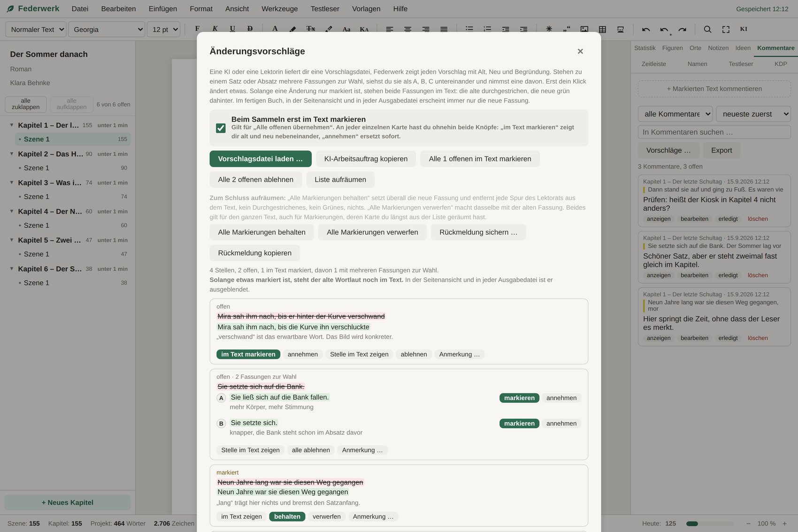This screenshot has width=798, height=532.
Task: Open the Georgia font dropdown
Action: point(107,29)
